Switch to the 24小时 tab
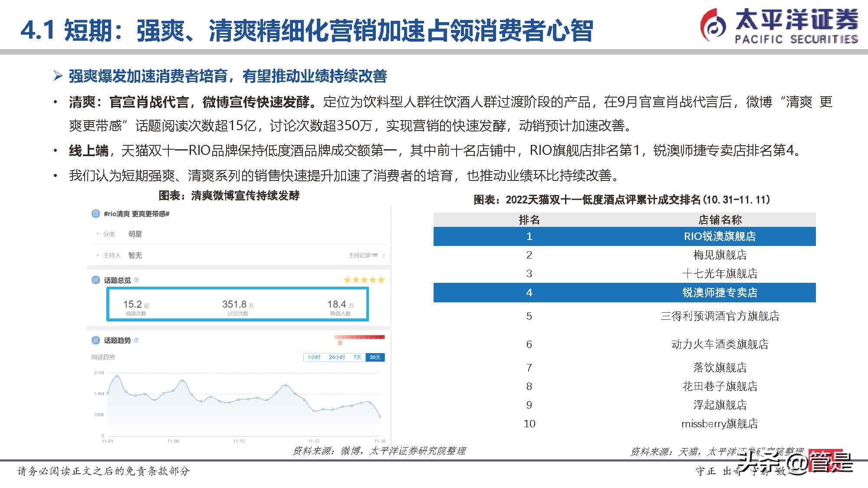868x488 pixels. point(338,357)
